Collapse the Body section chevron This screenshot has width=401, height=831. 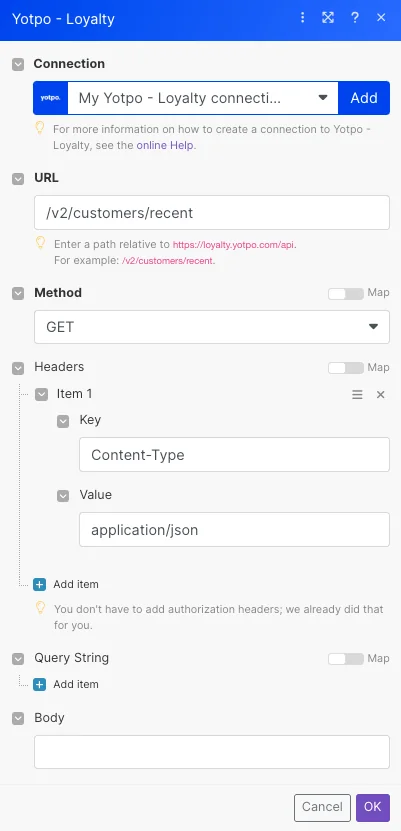19,719
